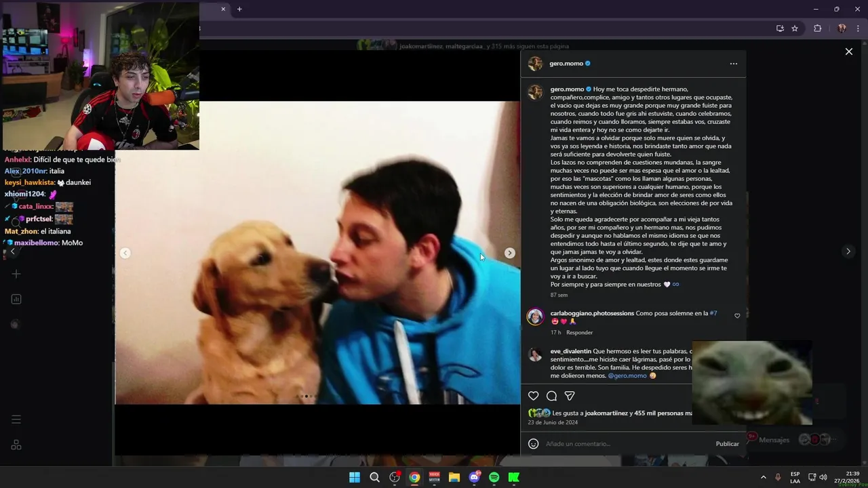Go to previous photo in carousel

point(125,253)
